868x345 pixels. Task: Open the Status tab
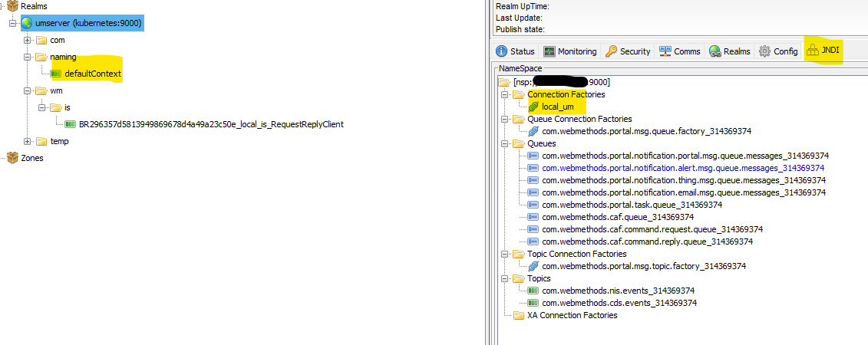click(516, 51)
